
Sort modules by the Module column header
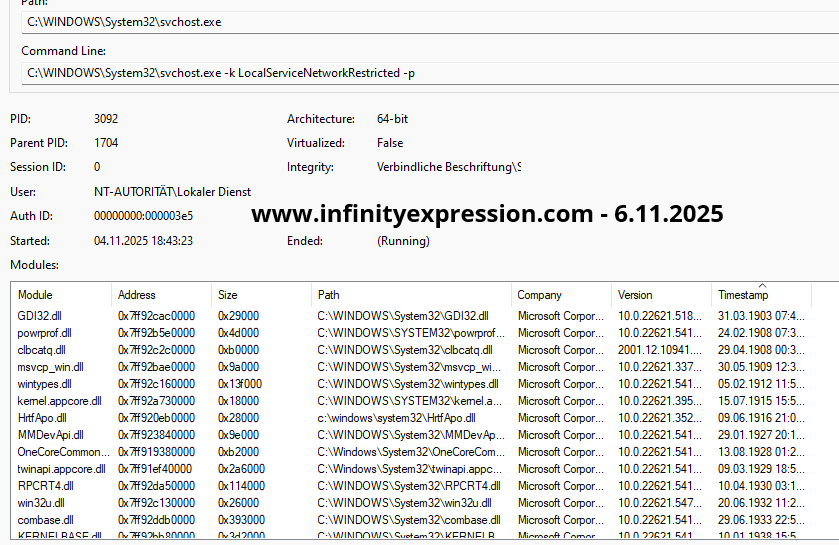click(x=60, y=295)
